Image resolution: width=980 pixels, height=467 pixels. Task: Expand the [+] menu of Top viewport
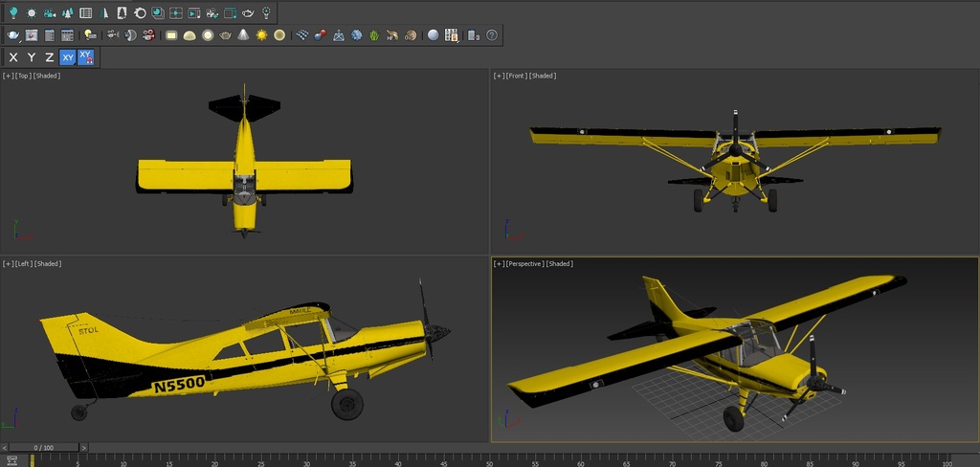pyautogui.click(x=8, y=76)
